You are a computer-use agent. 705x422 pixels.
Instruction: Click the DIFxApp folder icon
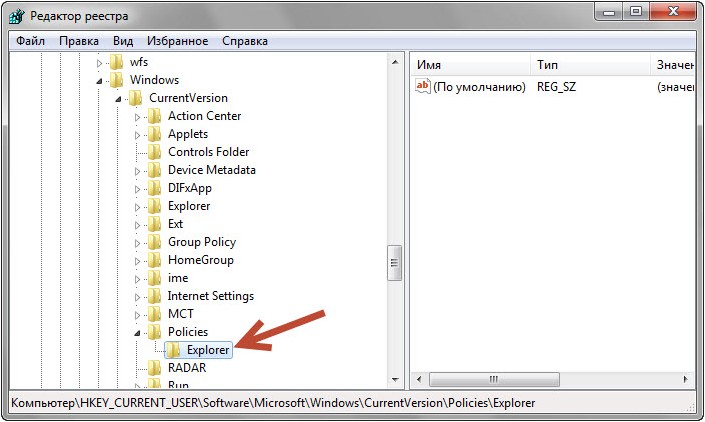point(155,188)
